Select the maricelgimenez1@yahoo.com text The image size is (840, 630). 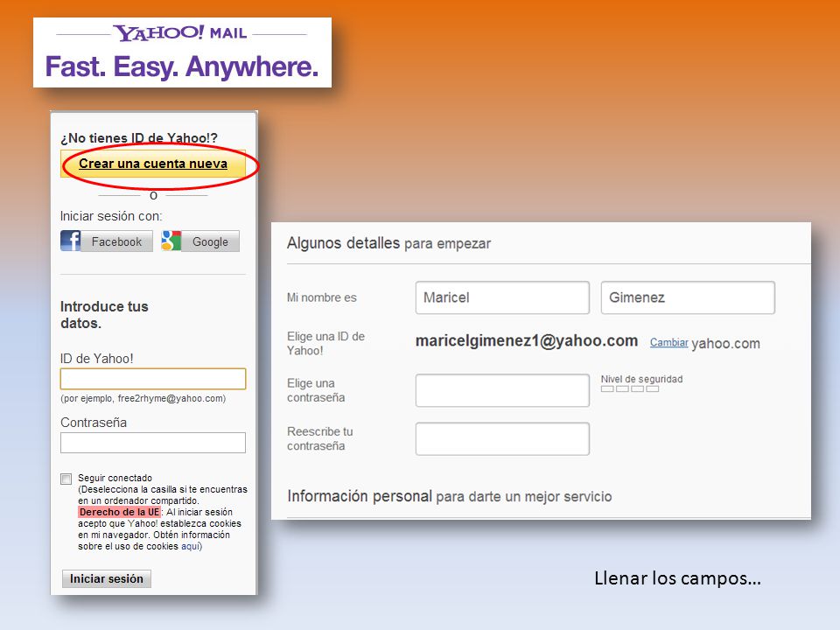[527, 340]
